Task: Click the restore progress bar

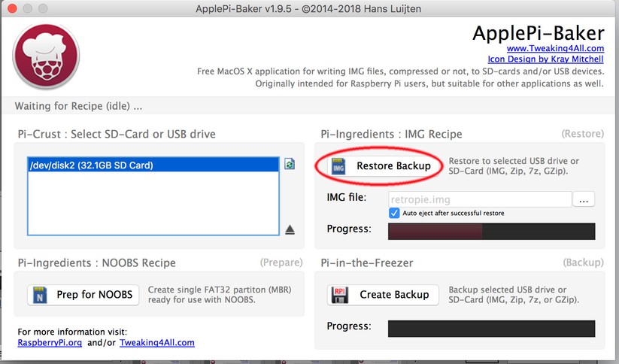Action: pos(491,231)
